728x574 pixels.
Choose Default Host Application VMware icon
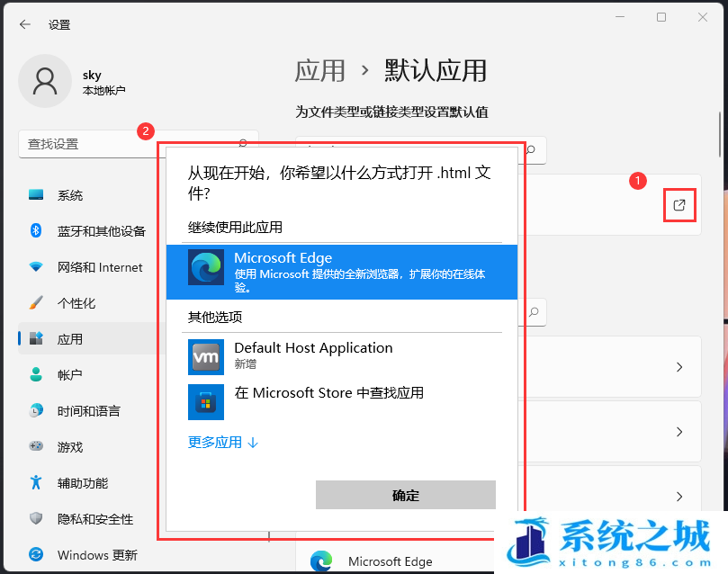206,356
